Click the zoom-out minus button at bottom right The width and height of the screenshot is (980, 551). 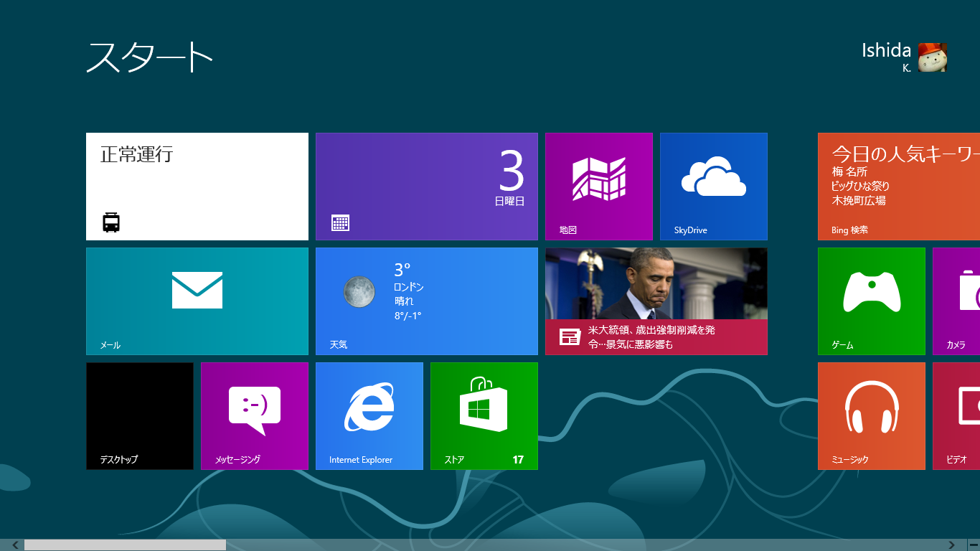click(973, 545)
